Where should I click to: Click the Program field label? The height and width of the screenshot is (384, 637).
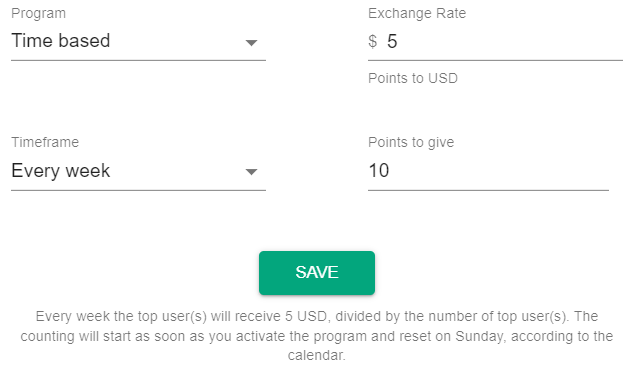click(39, 13)
